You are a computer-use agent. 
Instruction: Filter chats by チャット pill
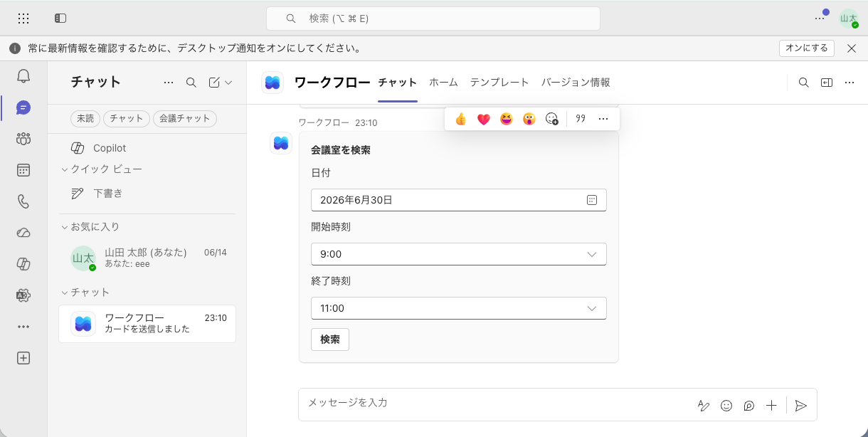(x=127, y=119)
